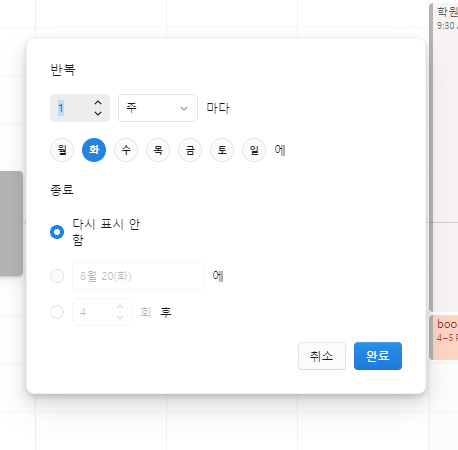Open the 주 repeat unit dropdown
The height and width of the screenshot is (450, 458).
tap(158, 108)
